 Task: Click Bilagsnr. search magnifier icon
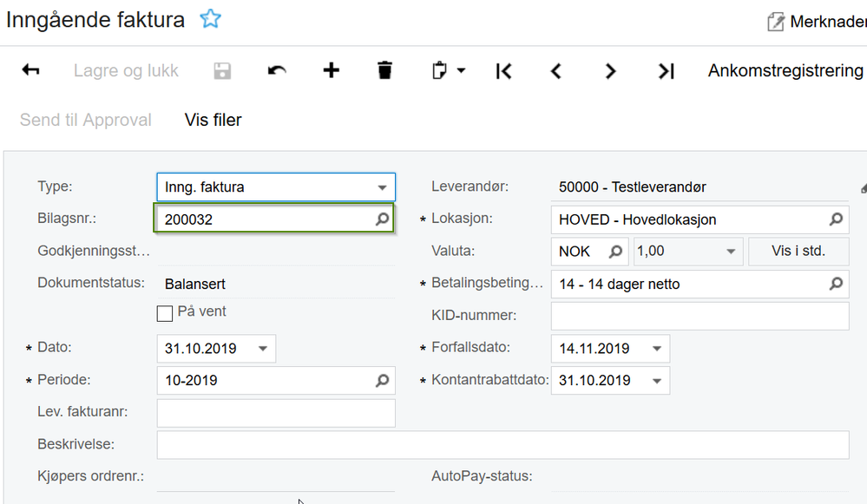(x=382, y=219)
